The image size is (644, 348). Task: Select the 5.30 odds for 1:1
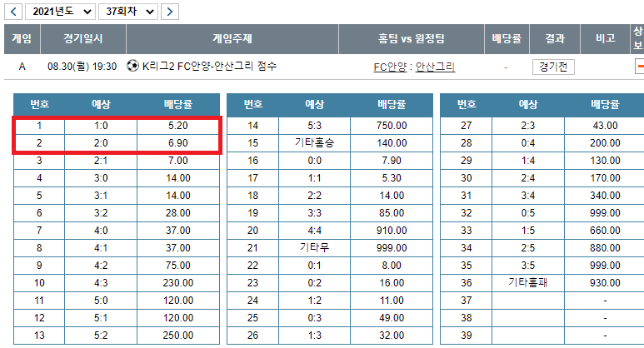click(392, 177)
